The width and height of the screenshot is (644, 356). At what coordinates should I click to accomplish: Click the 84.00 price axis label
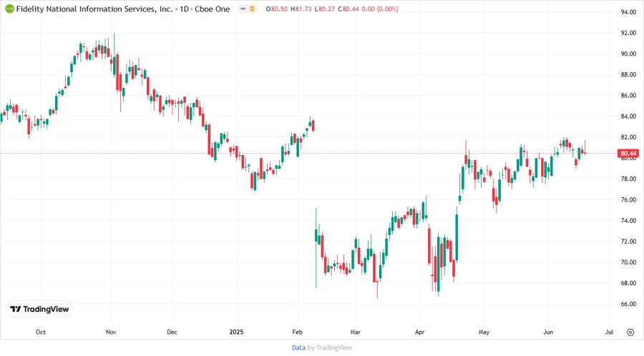tap(628, 117)
